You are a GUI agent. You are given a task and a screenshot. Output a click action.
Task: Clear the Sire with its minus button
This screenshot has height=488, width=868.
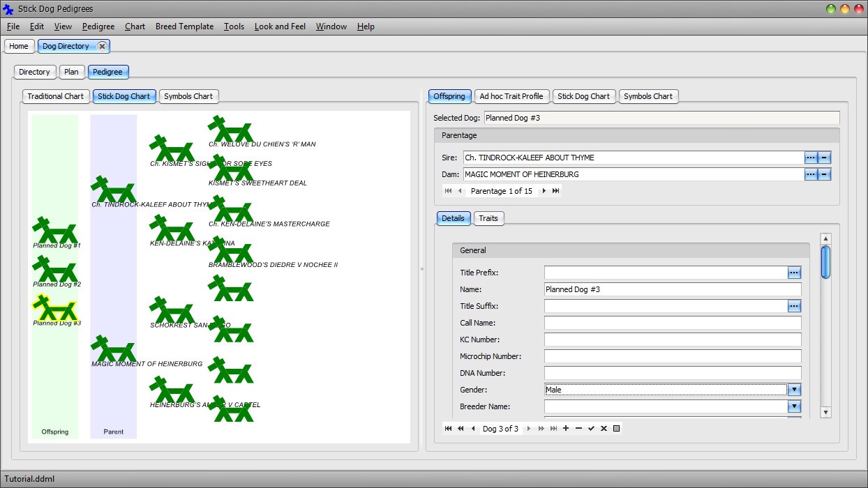click(824, 158)
